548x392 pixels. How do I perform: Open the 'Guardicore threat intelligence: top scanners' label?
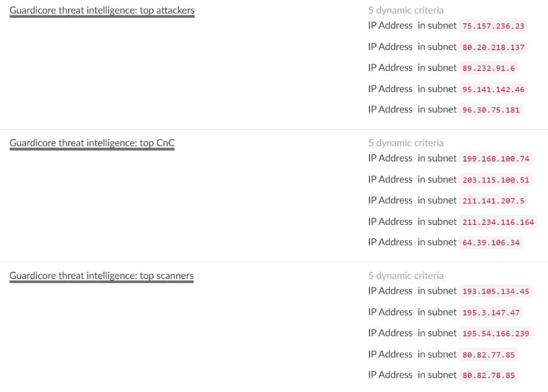click(101, 276)
